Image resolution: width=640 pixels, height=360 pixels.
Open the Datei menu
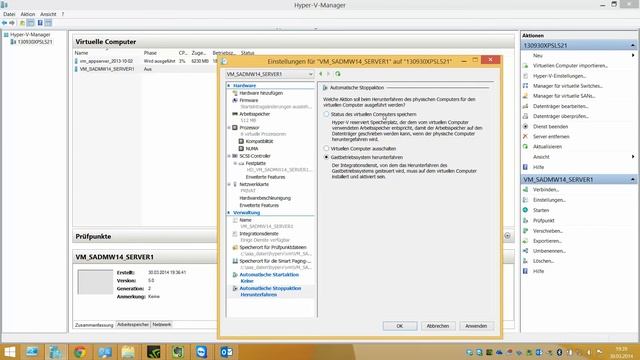[9, 14]
